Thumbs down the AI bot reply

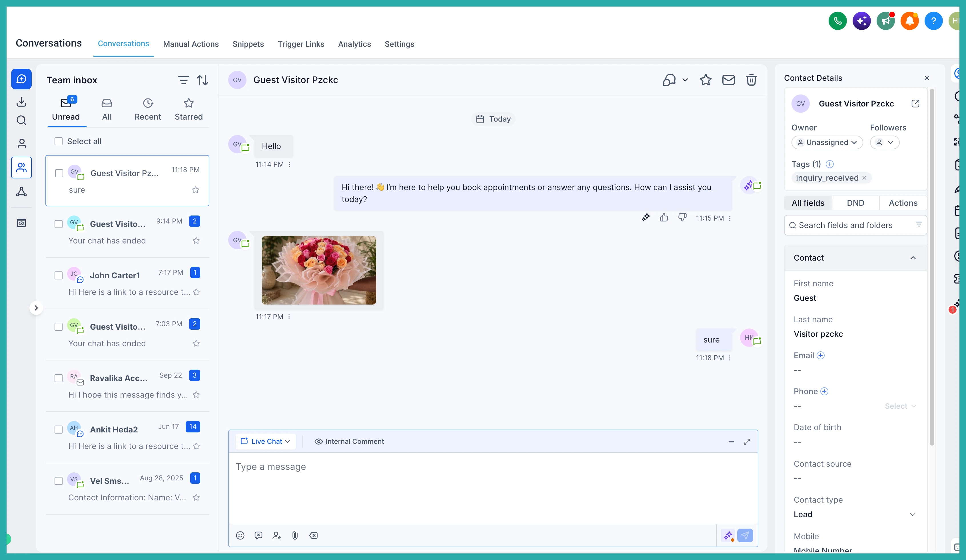click(682, 217)
